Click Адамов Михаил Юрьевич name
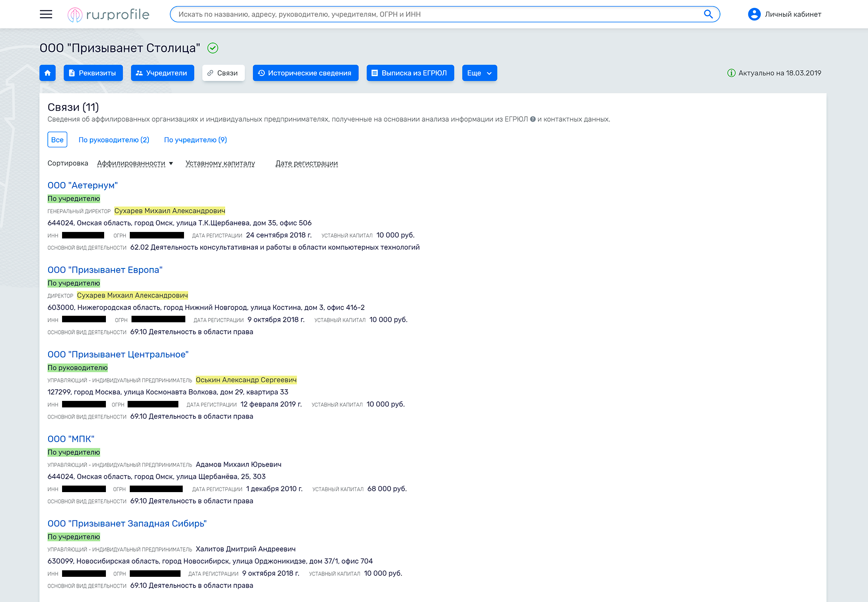The image size is (868, 602). point(238,464)
